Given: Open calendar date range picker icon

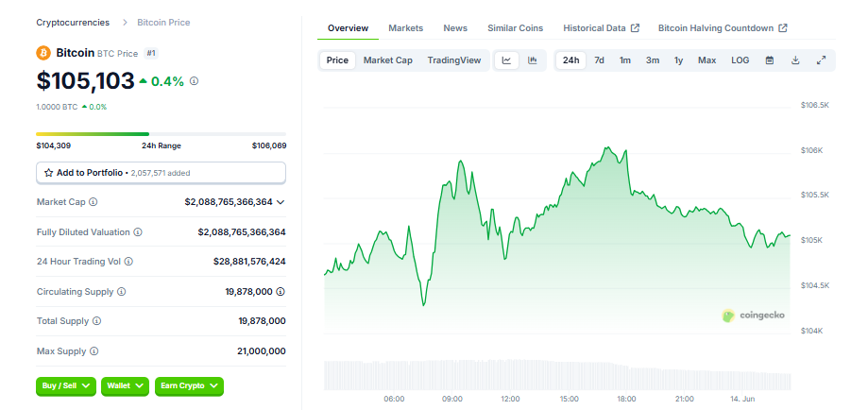Looking at the screenshot, I should 770,60.
